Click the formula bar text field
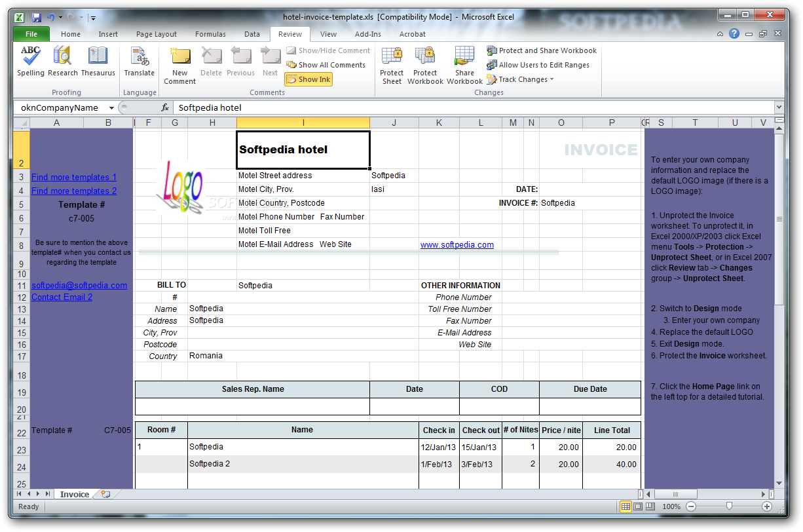This screenshot has width=803, height=532. 473,108
